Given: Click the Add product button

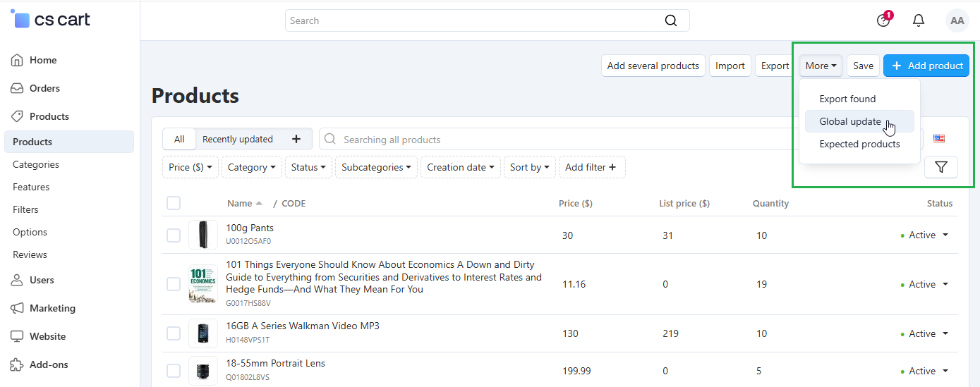Looking at the screenshot, I should pyautogui.click(x=926, y=66).
